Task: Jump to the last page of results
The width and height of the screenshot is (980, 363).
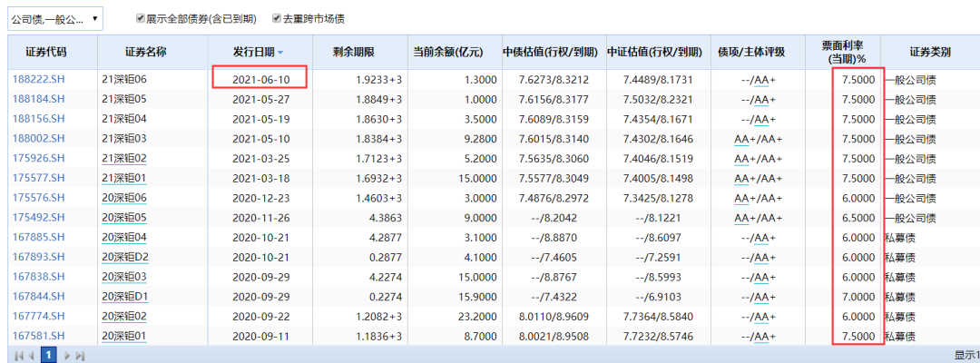Action: [81, 355]
